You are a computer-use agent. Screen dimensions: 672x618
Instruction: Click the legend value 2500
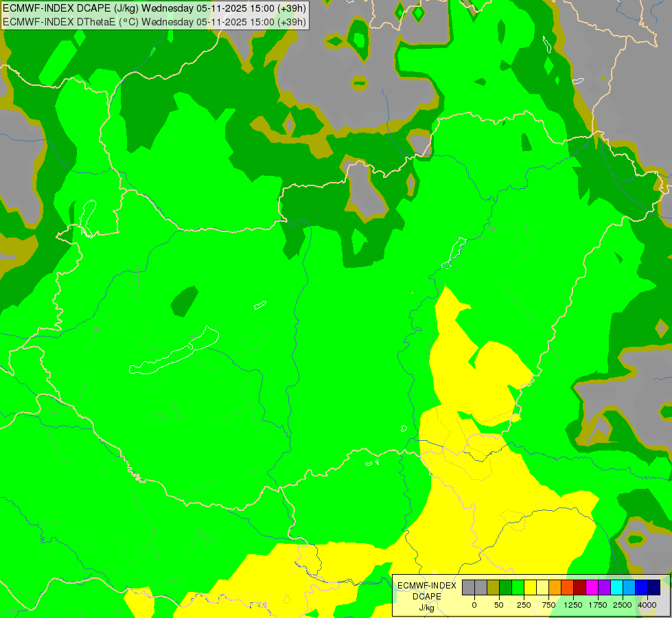(623, 605)
